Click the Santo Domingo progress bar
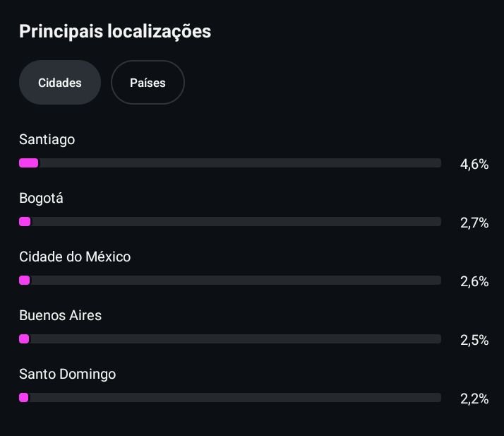This screenshot has width=504, height=436. (230, 398)
